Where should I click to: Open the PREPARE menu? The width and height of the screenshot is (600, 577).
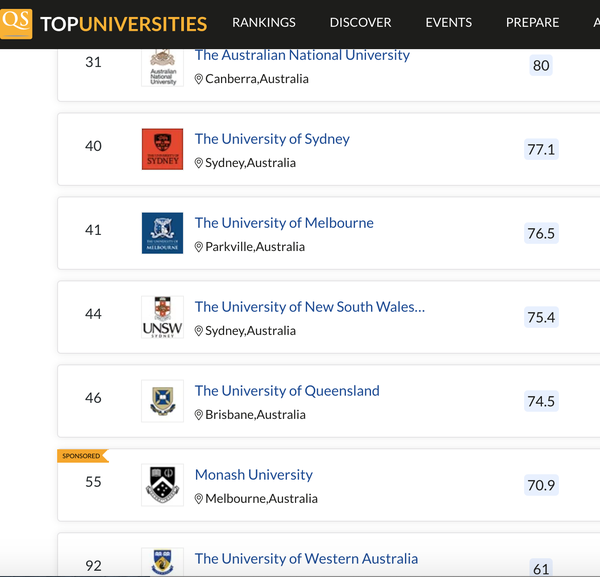(x=532, y=22)
